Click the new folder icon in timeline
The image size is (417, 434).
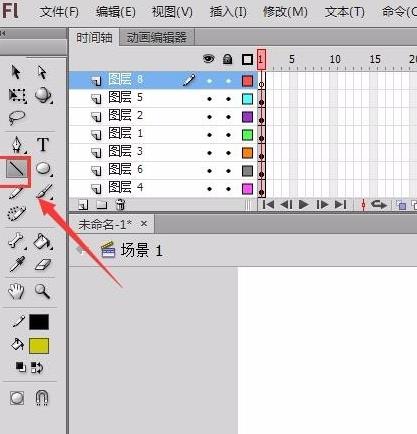pyautogui.click(x=101, y=205)
